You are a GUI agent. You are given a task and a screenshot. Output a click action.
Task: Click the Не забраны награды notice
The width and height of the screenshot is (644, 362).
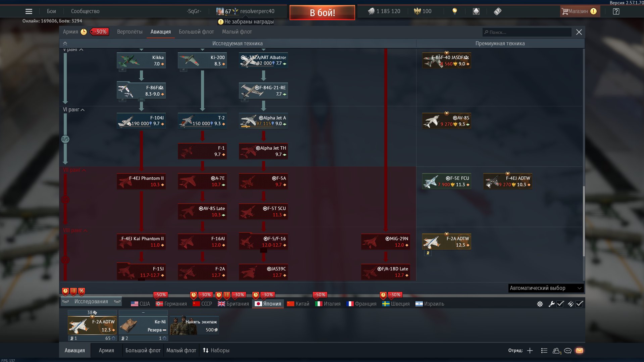[246, 22]
